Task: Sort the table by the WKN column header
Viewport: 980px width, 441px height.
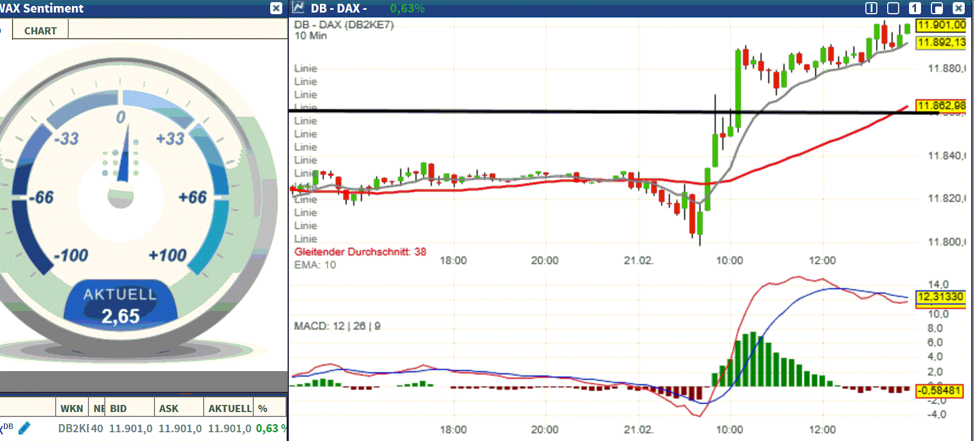Action: pos(72,408)
